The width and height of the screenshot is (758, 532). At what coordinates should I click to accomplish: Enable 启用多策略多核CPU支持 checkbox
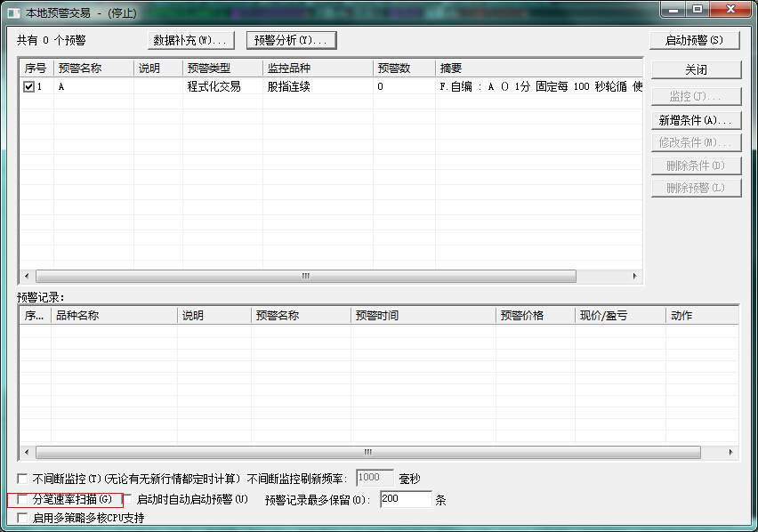(22, 518)
